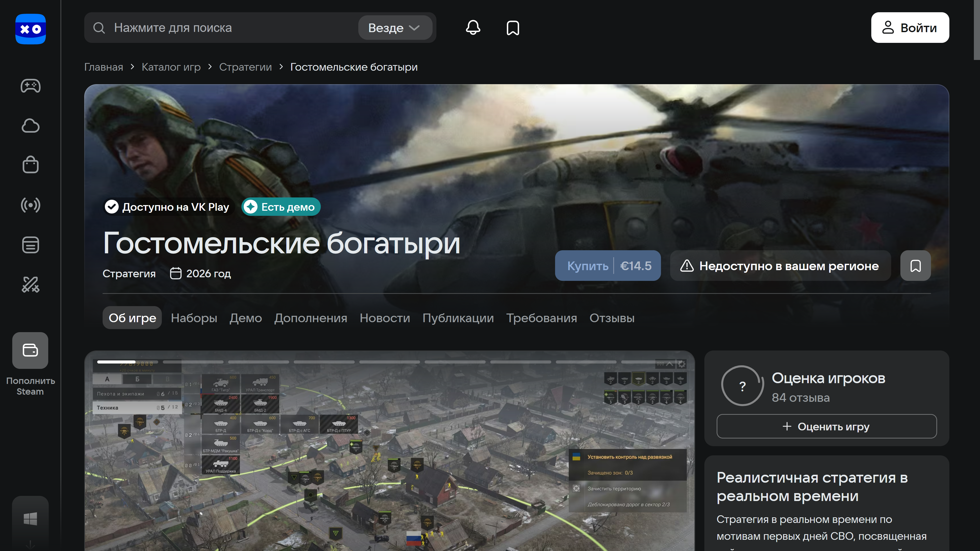This screenshot has width=980, height=551.
Task: Open the Демо tab
Action: pyautogui.click(x=245, y=318)
